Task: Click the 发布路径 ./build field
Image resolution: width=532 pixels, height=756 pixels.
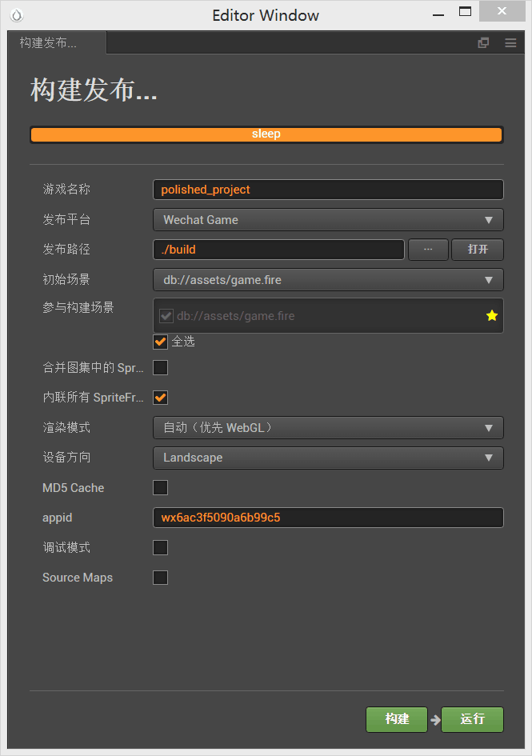Action: (x=278, y=250)
